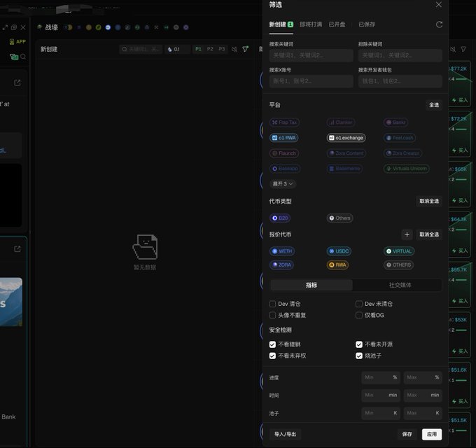Toggle the Virtuals Unicorn platform chip
The height and width of the screenshot is (448, 476).
point(406,169)
